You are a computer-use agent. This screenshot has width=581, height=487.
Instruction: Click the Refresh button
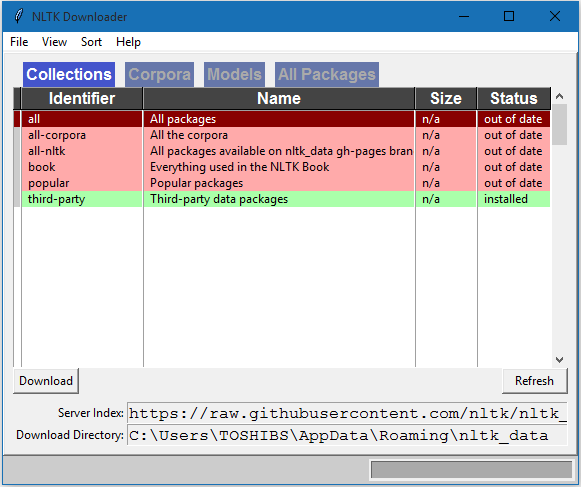point(534,381)
